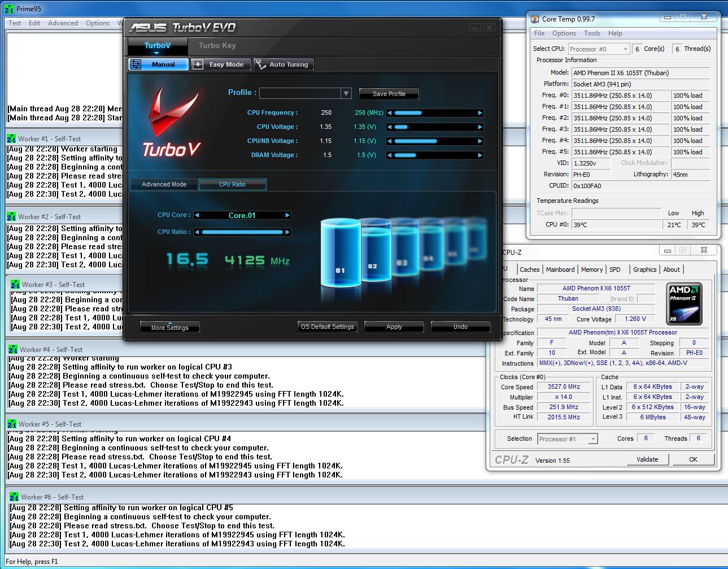Open the Profile dropdown in TurboV

[346, 93]
